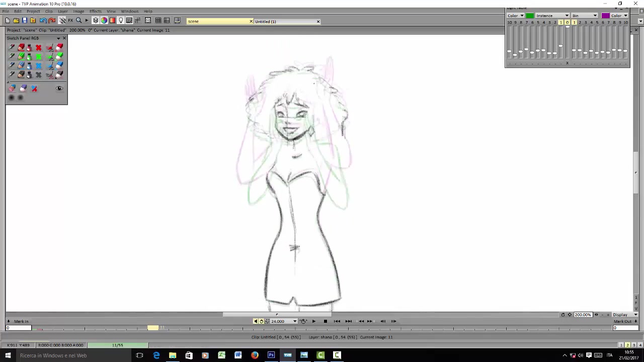Image resolution: width=644 pixels, height=362 pixels.
Task: Close the scene tab with its X
Action: 251,22
